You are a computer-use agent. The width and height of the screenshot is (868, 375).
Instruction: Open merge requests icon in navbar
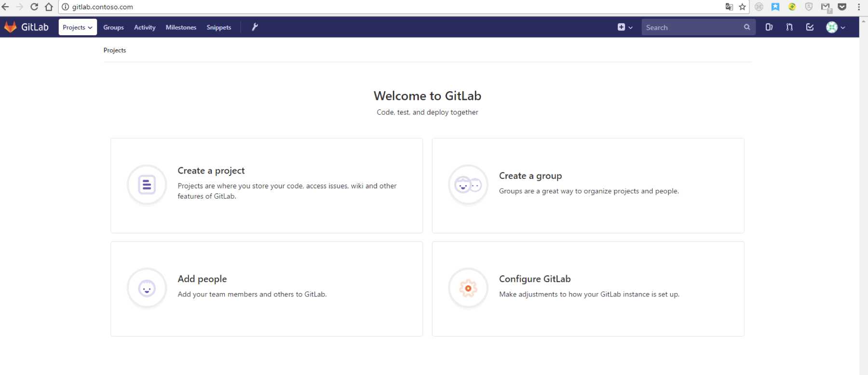[x=789, y=27]
